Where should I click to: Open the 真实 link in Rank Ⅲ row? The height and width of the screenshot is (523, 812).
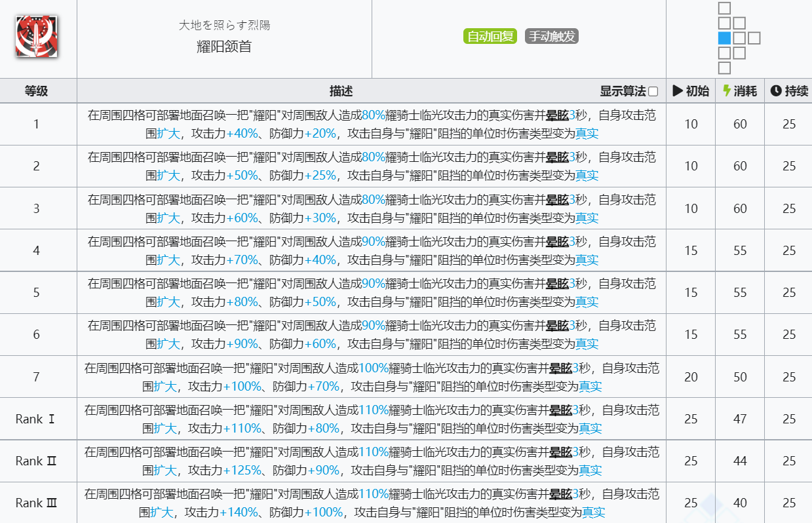click(x=593, y=513)
